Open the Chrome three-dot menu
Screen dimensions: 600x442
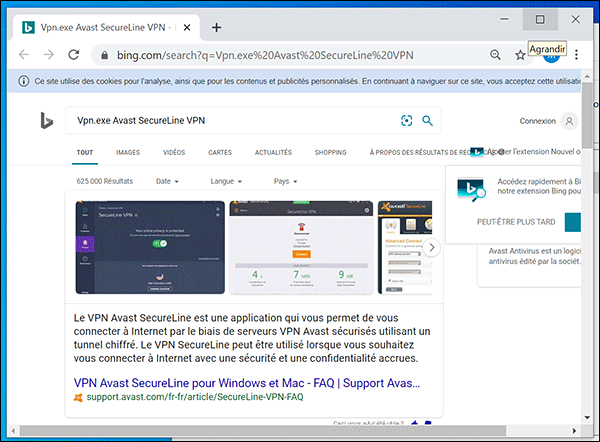pos(577,55)
